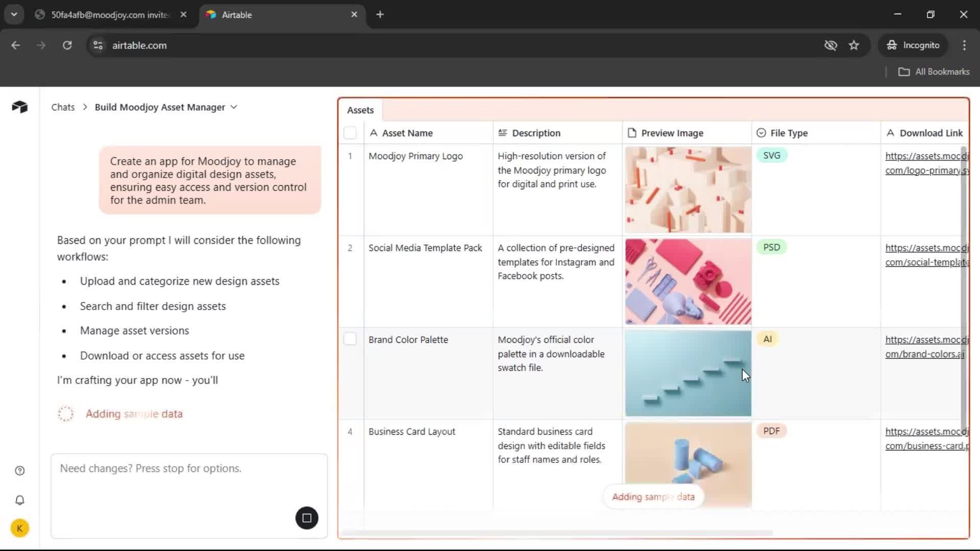Go to Chats breadcrumb
Image resolution: width=980 pixels, height=551 pixels.
(63, 107)
